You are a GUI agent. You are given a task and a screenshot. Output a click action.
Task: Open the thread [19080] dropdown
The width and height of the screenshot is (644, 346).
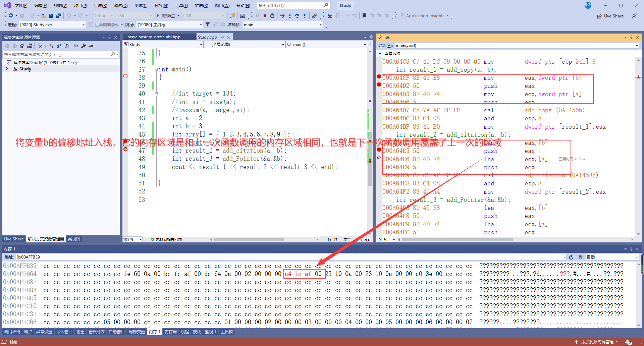click(169, 25)
